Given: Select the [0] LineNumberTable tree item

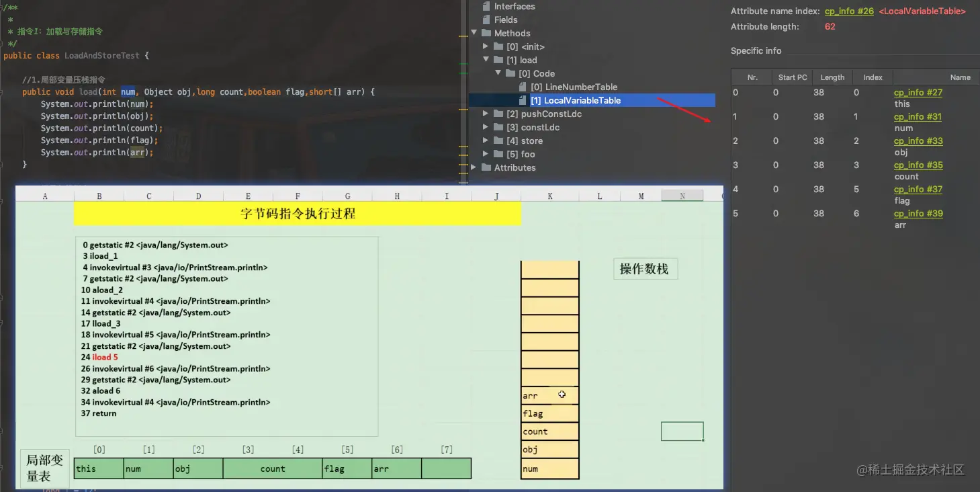Looking at the screenshot, I should [x=574, y=87].
